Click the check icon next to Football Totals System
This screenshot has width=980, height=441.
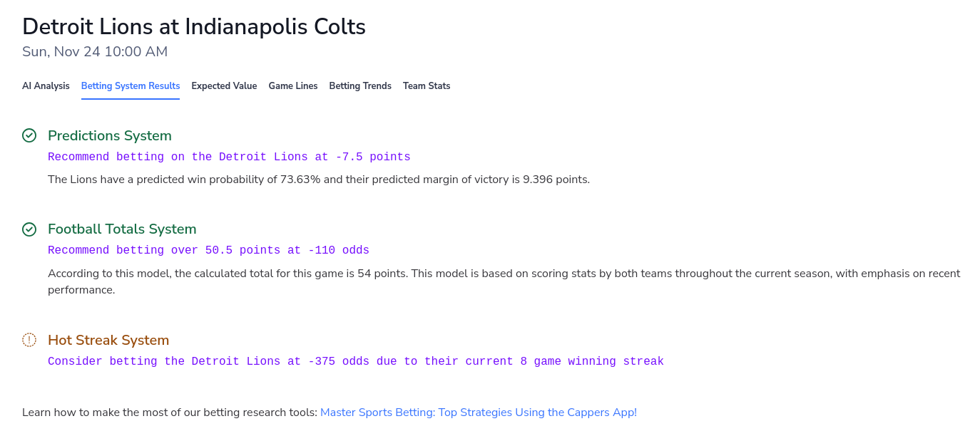[29, 229]
